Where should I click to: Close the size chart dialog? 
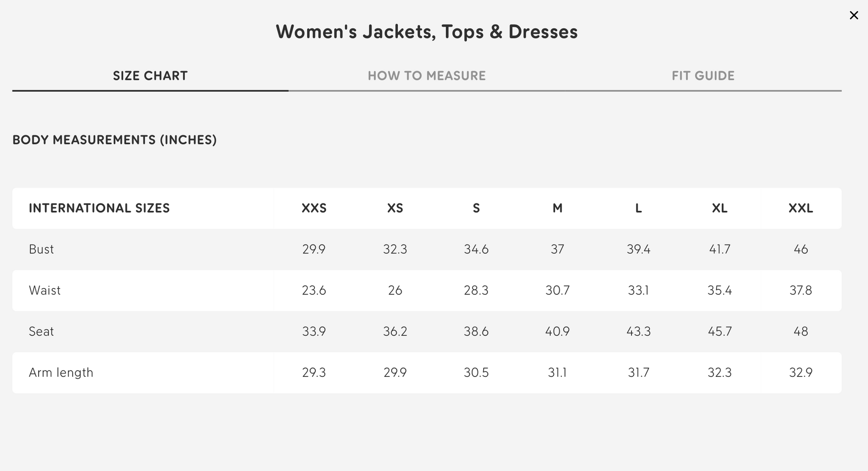pyautogui.click(x=854, y=15)
